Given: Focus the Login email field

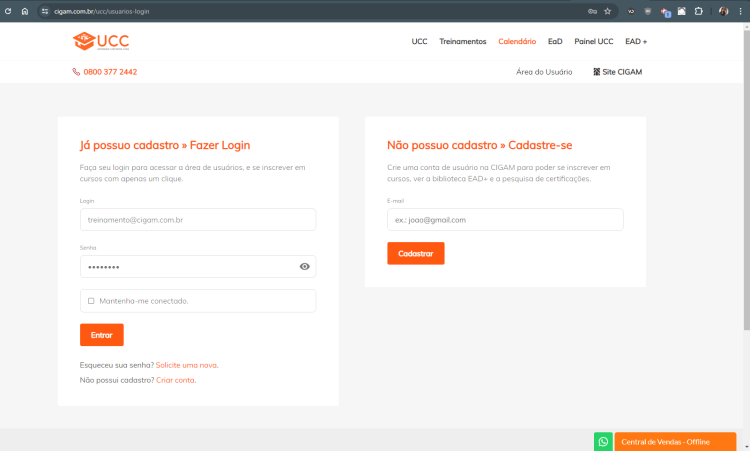Looking at the screenshot, I should click(x=198, y=220).
